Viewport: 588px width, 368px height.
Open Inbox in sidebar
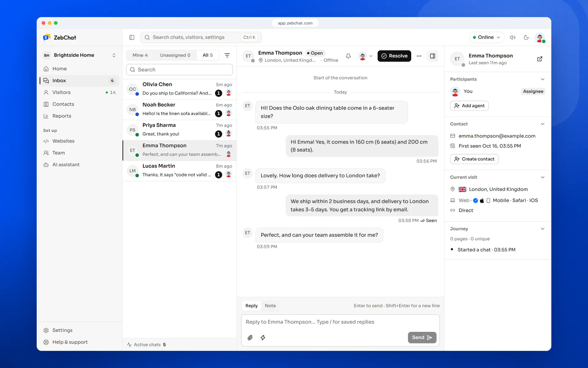80,81
